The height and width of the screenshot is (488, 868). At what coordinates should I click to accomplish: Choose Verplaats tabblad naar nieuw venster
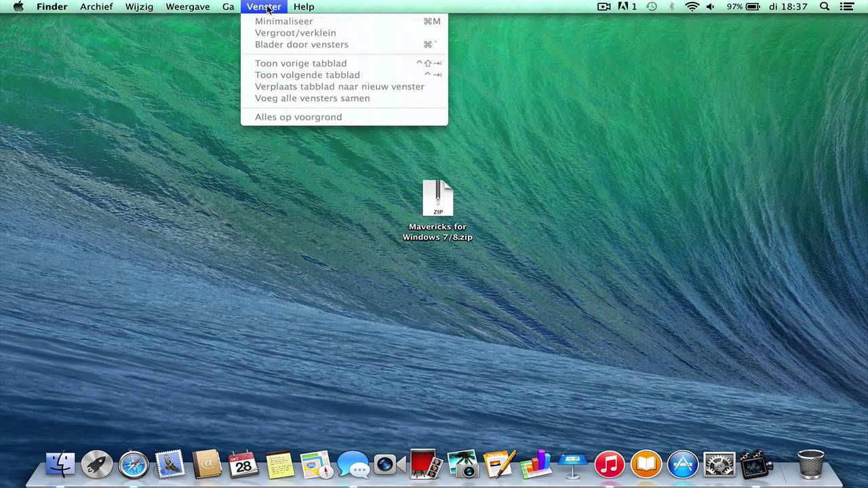point(344,86)
